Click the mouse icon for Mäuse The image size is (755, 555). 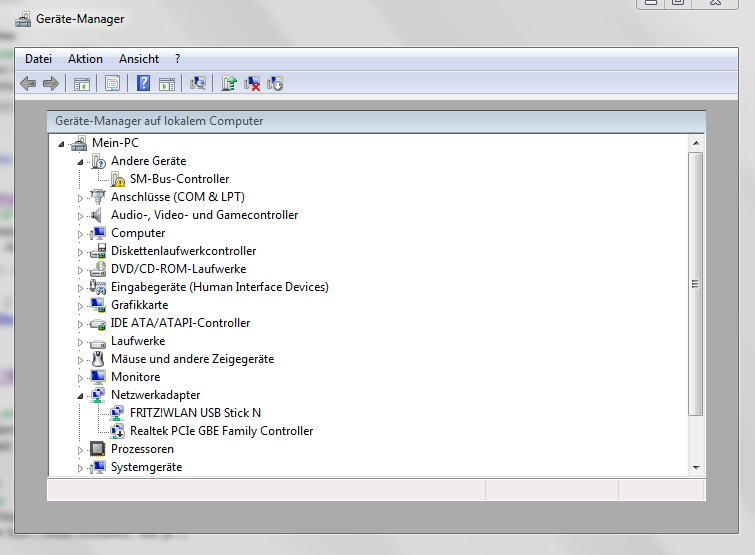[98, 359]
